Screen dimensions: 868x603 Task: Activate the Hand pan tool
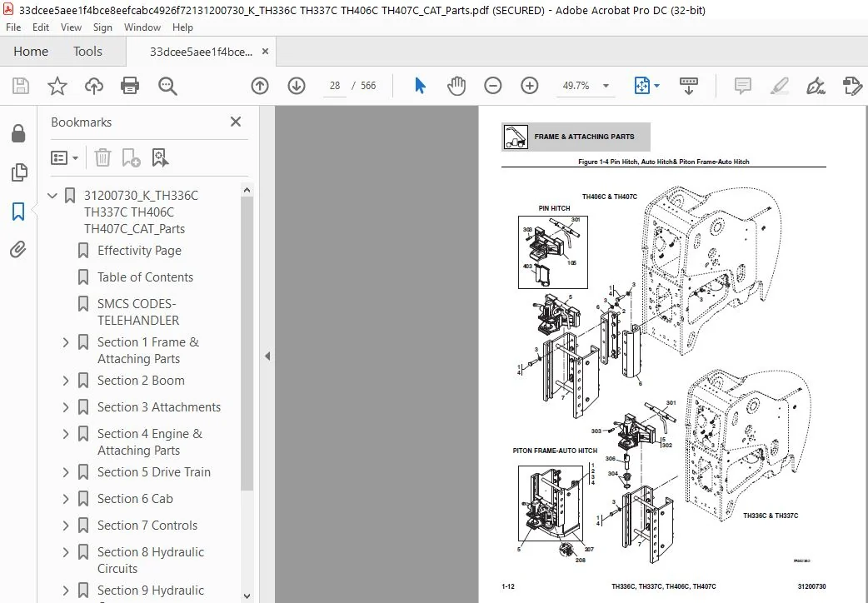click(x=456, y=86)
